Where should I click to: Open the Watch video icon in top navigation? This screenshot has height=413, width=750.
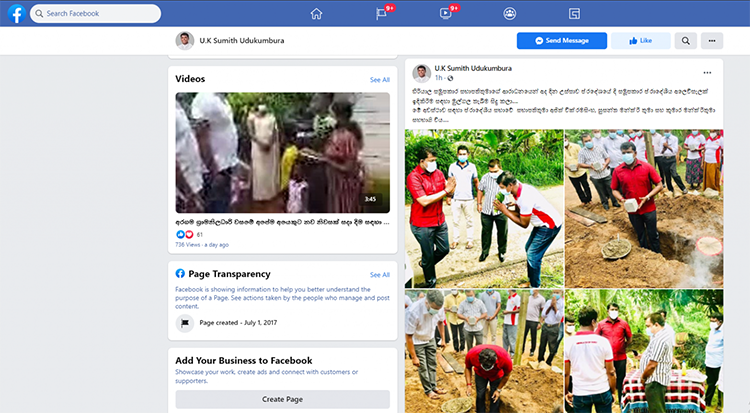coord(446,14)
